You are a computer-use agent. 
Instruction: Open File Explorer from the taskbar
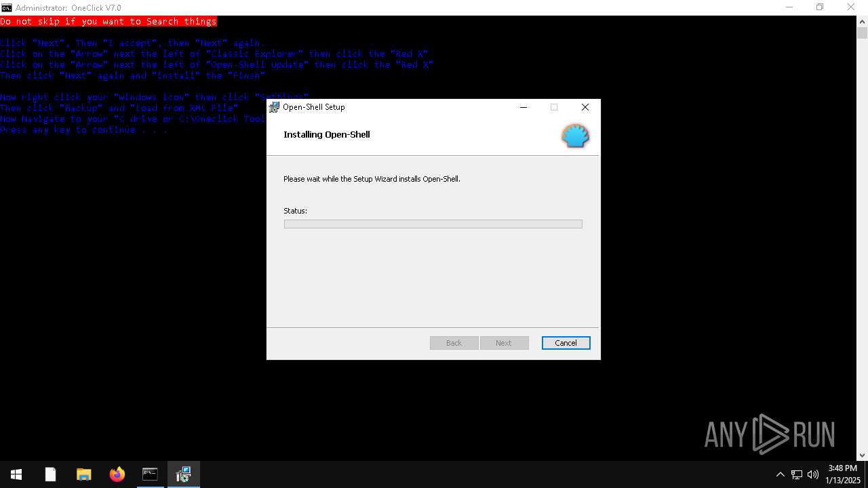(83, 474)
